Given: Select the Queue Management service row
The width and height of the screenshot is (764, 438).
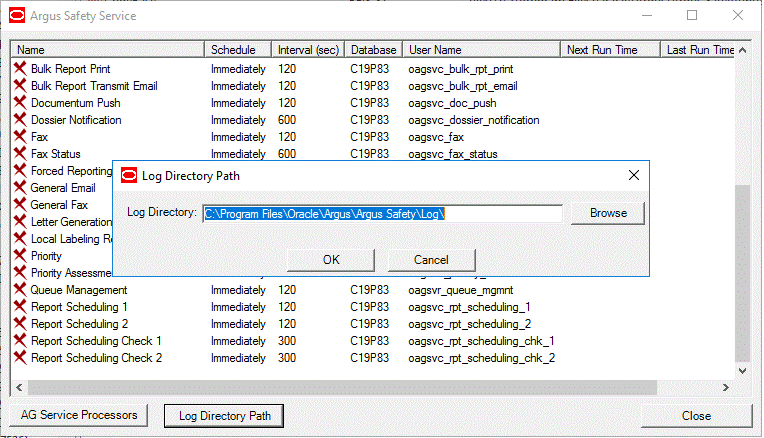Looking at the screenshot, I should tap(373, 290).
